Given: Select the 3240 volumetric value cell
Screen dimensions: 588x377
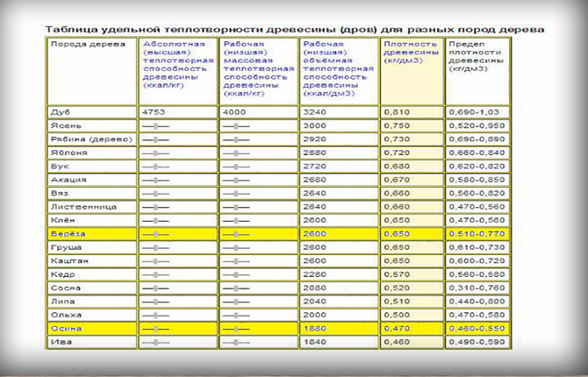Looking at the screenshot, I should coord(315,112).
